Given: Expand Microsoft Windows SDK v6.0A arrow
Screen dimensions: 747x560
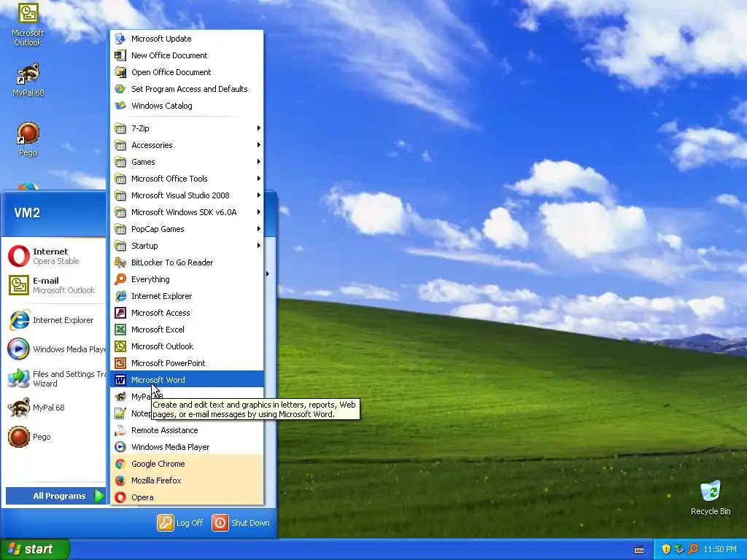Looking at the screenshot, I should click(x=259, y=212).
